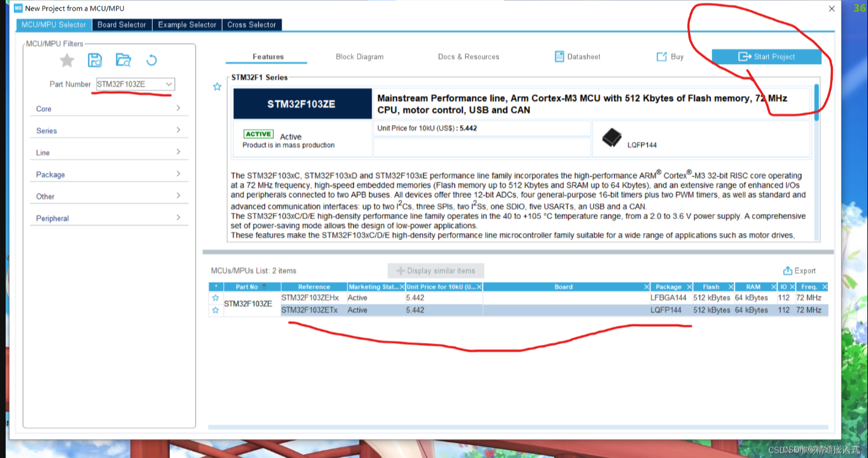Open the Part Number dropdown

168,84
